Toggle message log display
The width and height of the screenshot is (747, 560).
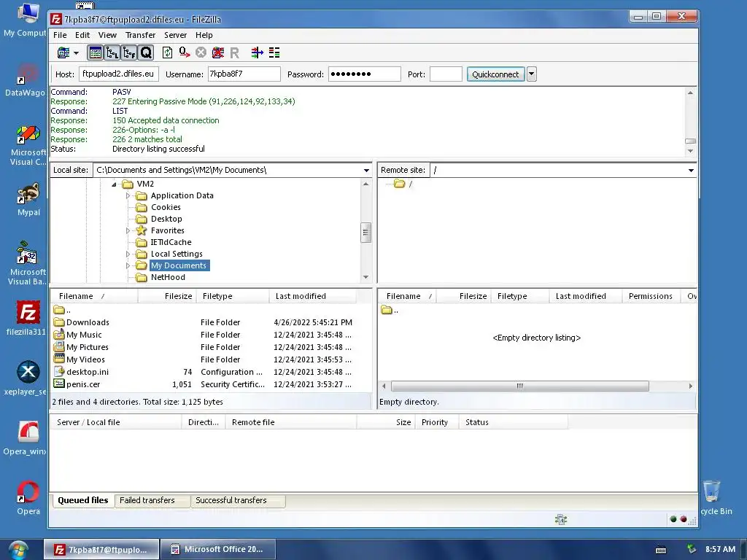coord(96,52)
